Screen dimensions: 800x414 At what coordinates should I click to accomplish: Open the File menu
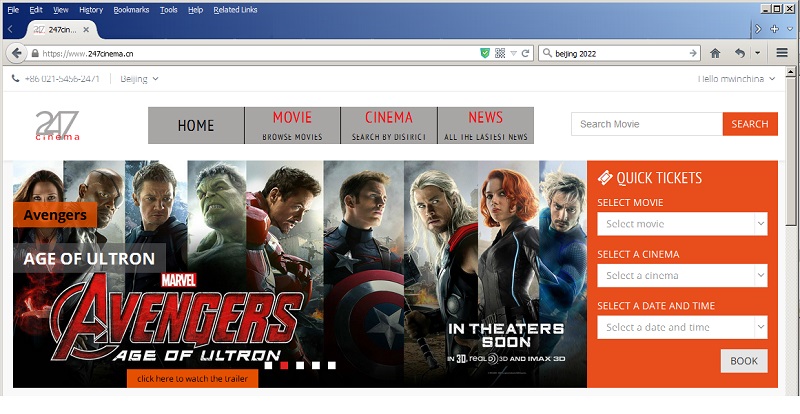(x=13, y=10)
